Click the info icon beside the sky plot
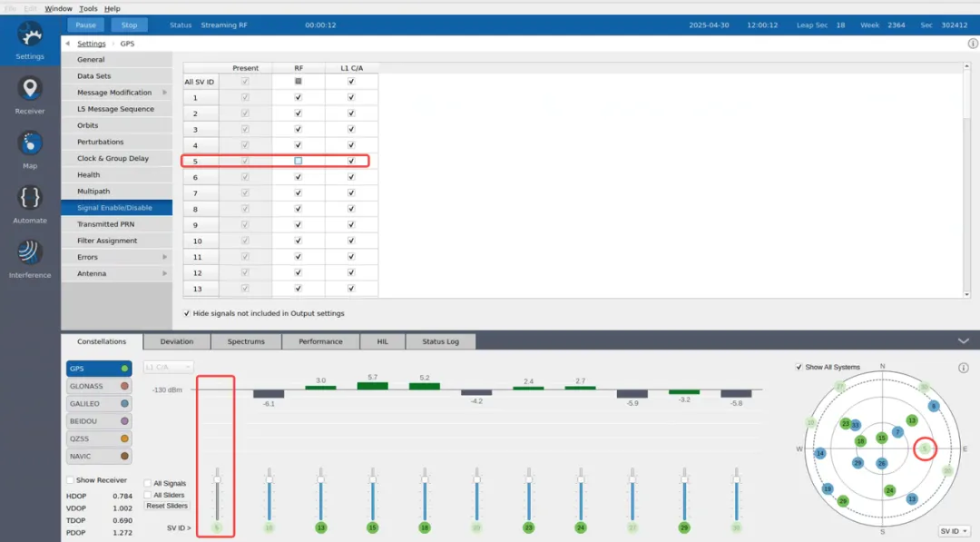 [963, 368]
